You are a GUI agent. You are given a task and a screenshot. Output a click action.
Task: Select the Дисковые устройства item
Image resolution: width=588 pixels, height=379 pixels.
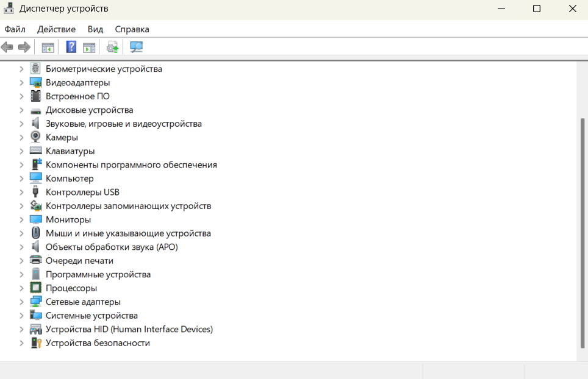89,110
